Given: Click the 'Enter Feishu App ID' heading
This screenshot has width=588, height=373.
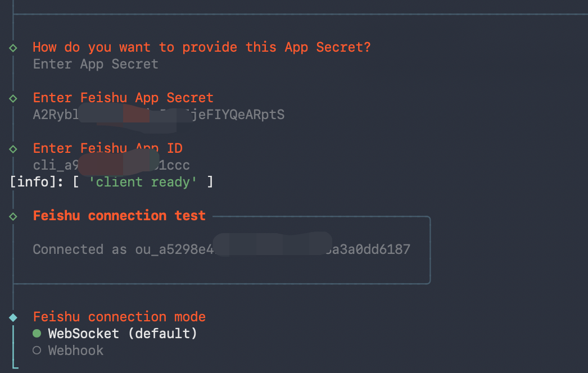Looking at the screenshot, I should pos(107,148).
